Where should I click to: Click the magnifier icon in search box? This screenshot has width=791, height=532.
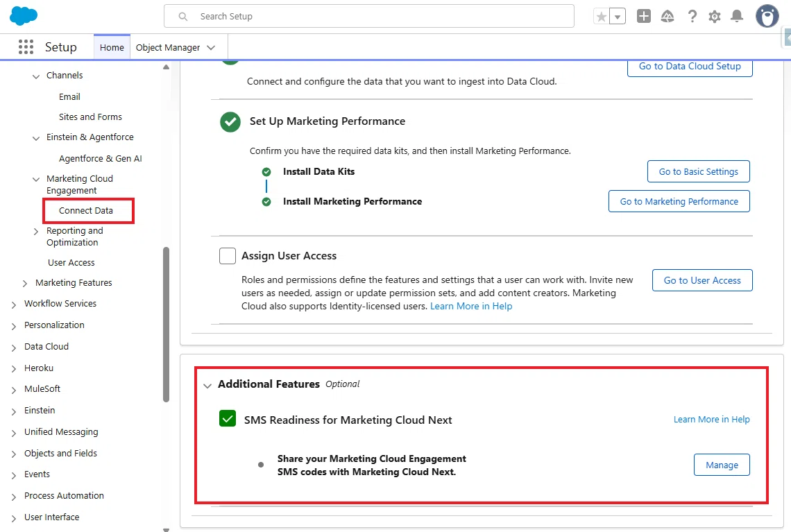[183, 17]
